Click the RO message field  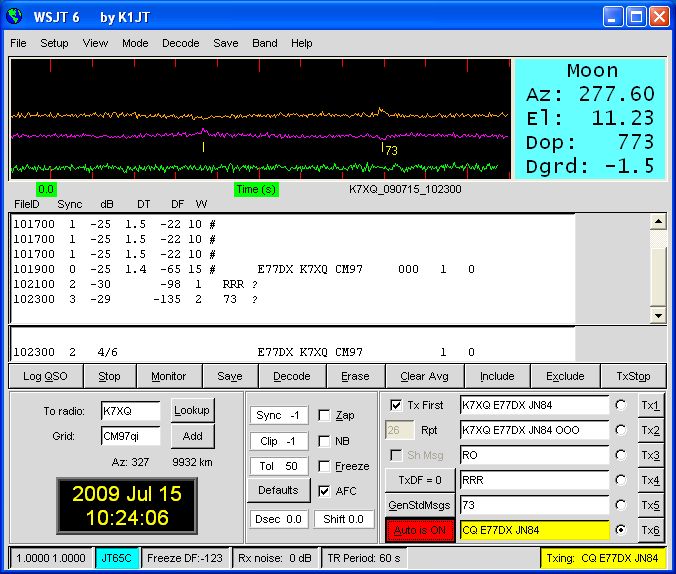[x=534, y=455]
